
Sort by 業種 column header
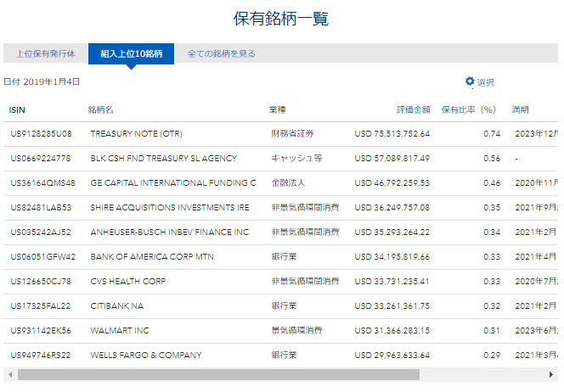click(x=278, y=110)
